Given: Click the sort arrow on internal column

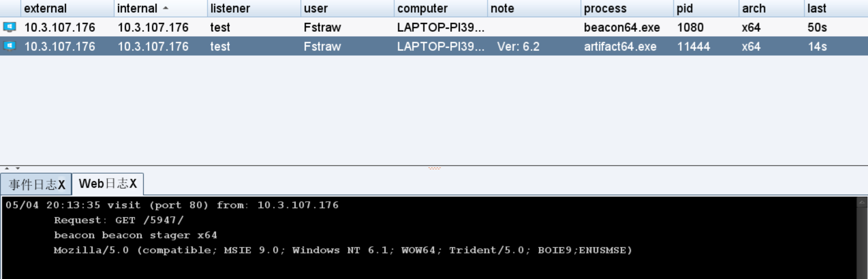Looking at the screenshot, I should coord(166,8).
